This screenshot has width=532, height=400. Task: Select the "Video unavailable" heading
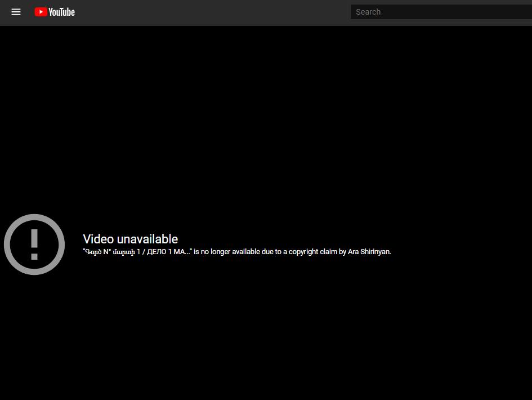click(130, 239)
